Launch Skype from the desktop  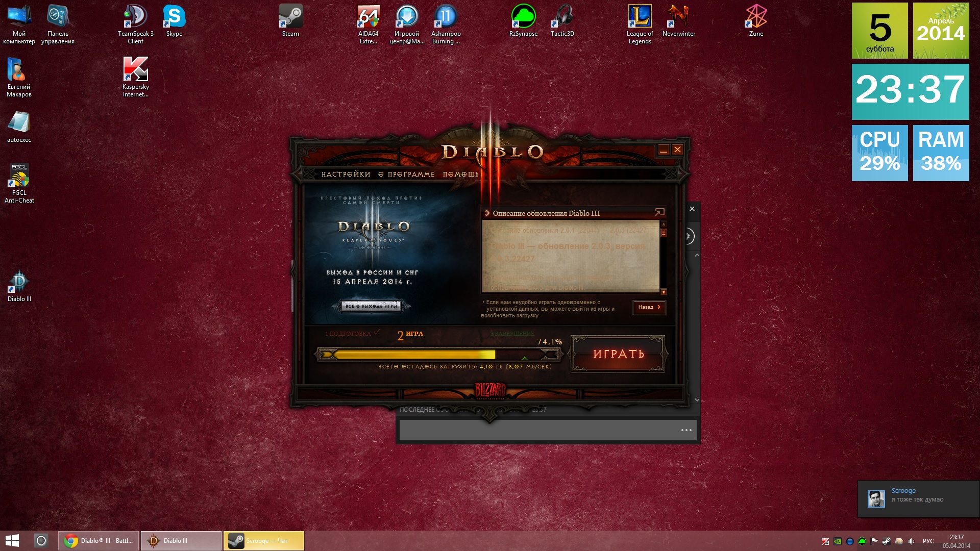tap(174, 20)
